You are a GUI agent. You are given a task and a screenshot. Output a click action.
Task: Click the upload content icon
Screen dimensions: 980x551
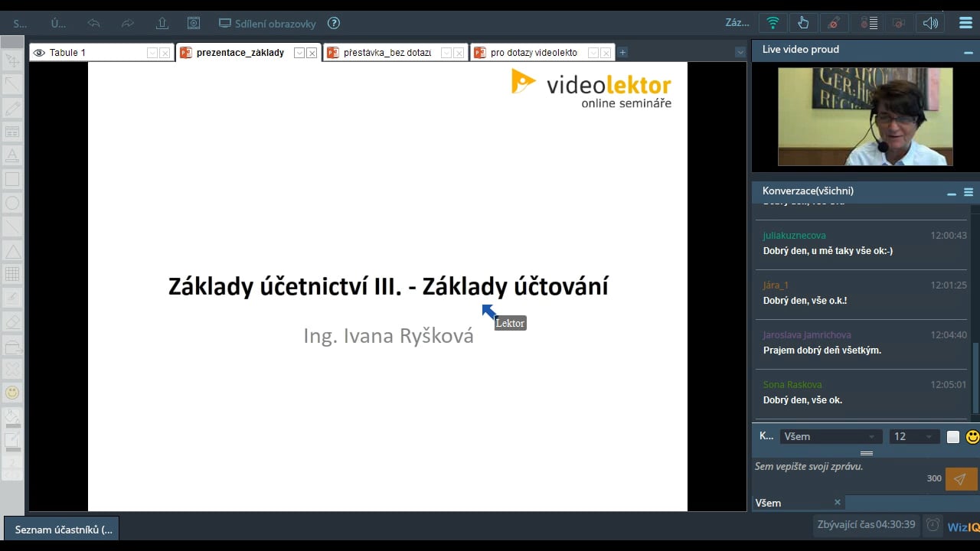[x=162, y=23]
